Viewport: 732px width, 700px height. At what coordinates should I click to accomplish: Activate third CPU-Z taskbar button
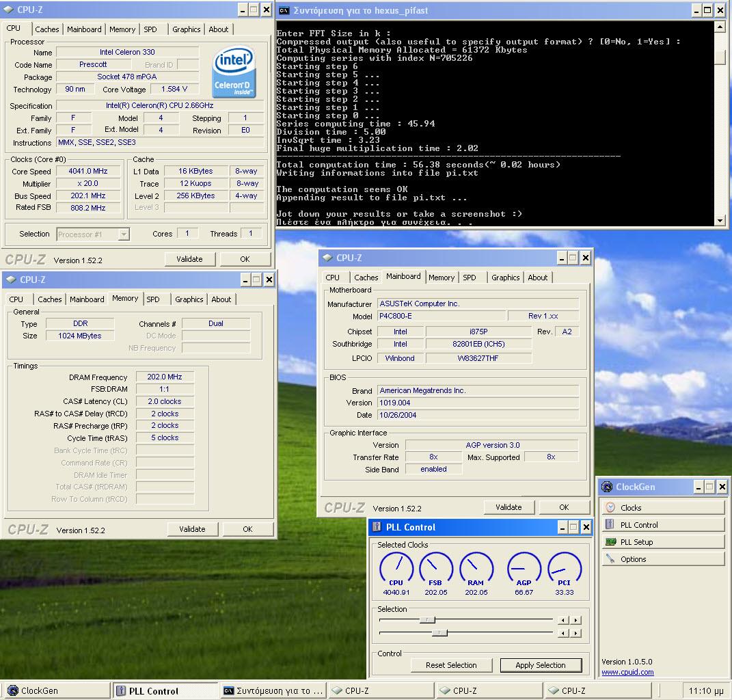[599, 690]
